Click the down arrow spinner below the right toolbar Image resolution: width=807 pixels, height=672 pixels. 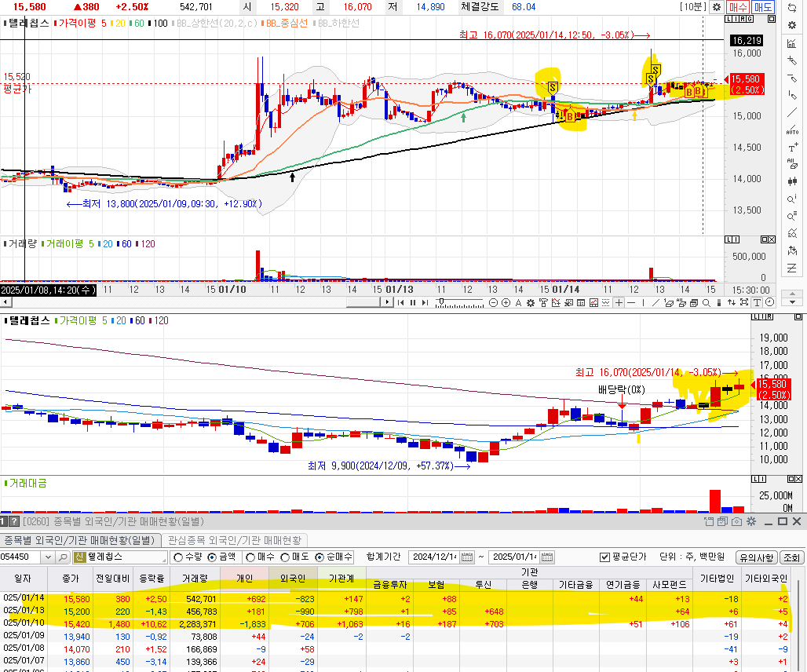(x=793, y=302)
